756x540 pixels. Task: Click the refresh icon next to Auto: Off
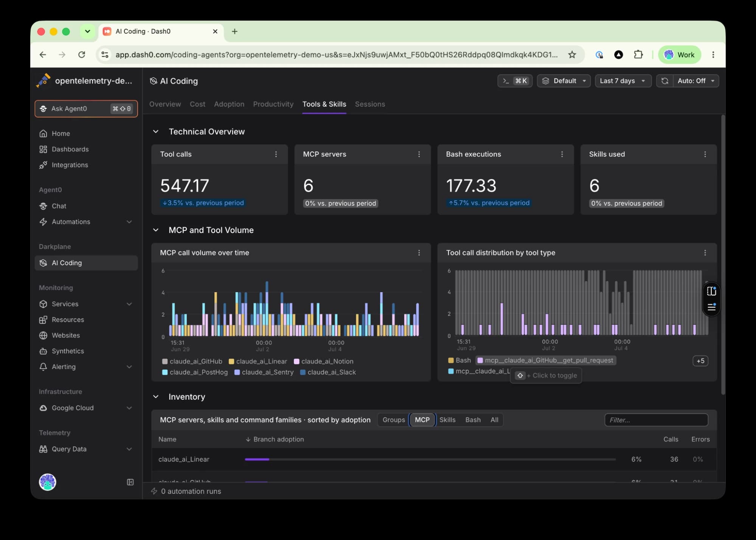pyautogui.click(x=664, y=81)
